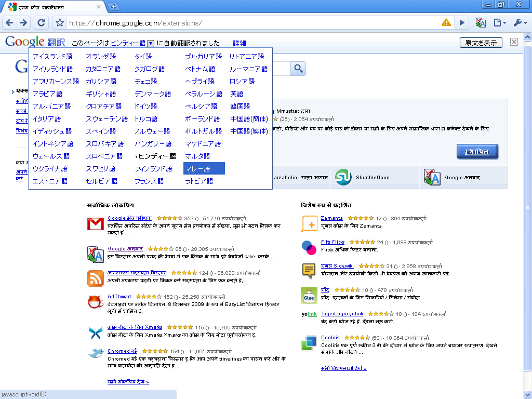Viewport: 532px width, 399px height.
Task: Select ラトビア語 in the language menu
Action: coord(199,181)
